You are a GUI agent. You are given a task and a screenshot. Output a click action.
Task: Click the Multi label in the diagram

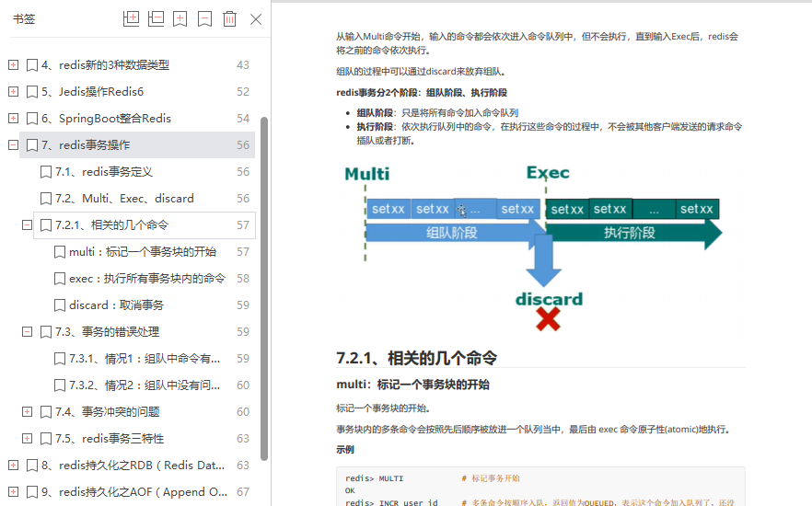367,174
